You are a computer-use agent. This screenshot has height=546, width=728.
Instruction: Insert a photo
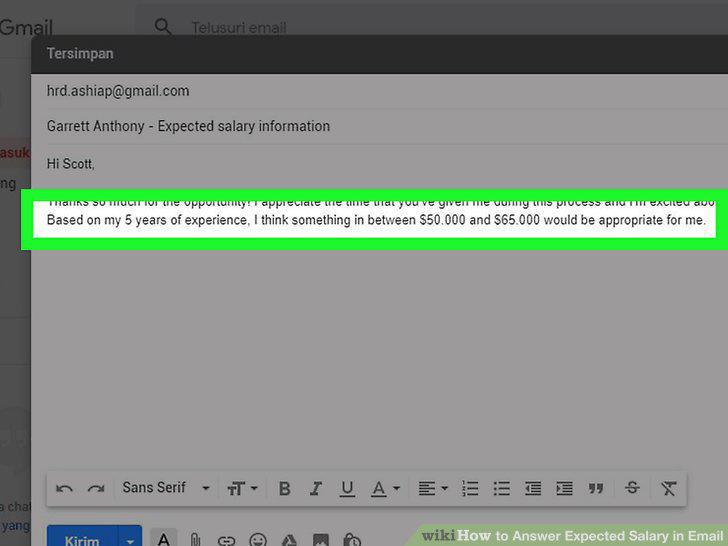[x=320, y=540]
